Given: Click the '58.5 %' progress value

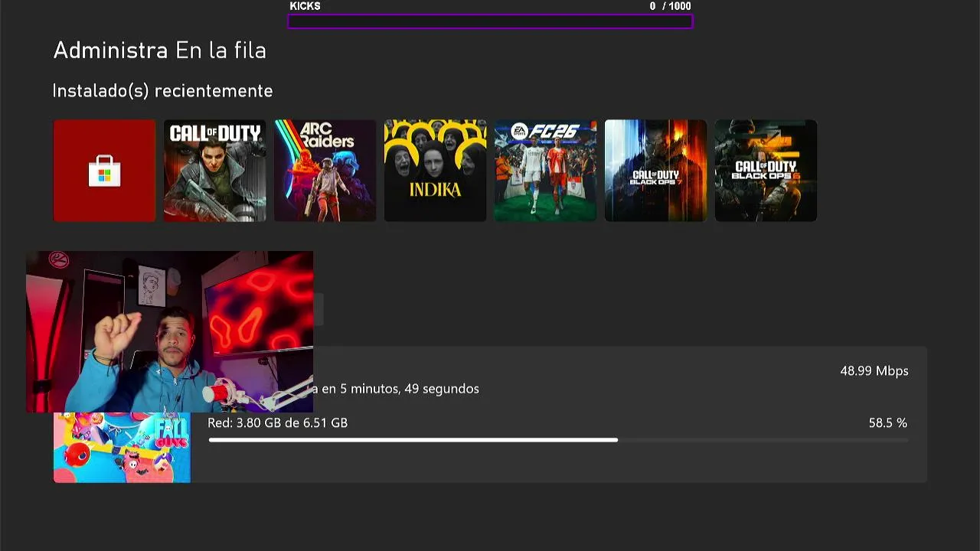Looking at the screenshot, I should [x=887, y=423].
